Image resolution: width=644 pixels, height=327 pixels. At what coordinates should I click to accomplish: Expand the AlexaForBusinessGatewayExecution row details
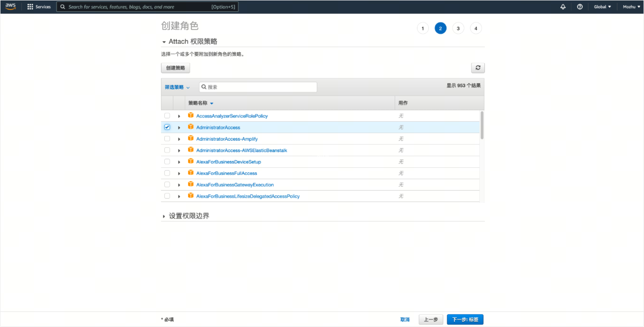[179, 184]
